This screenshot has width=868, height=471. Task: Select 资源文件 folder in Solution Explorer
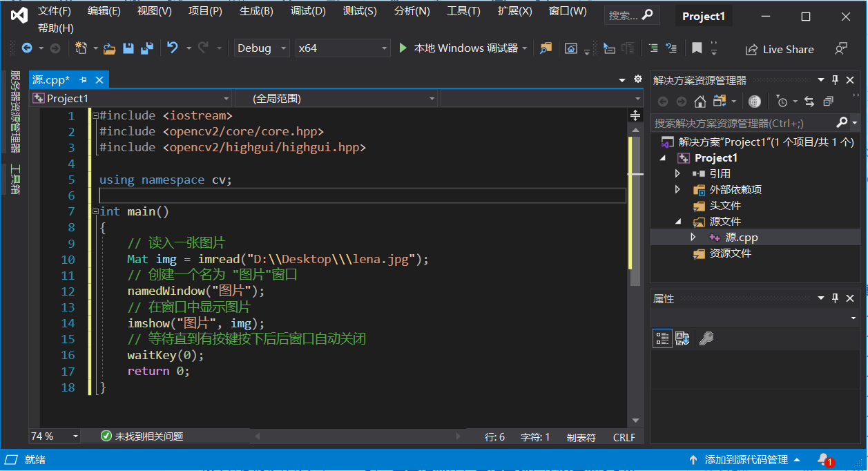coord(731,253)
